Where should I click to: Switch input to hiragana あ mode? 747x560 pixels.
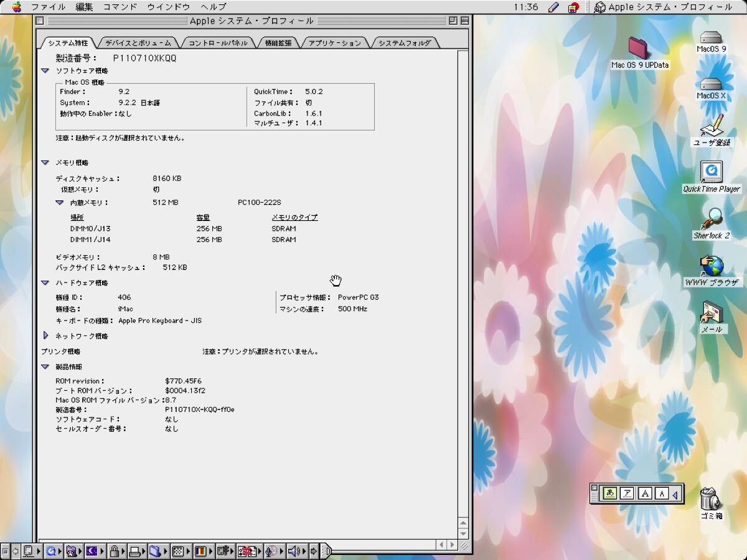pyautogui.click(x=610, y=493)
